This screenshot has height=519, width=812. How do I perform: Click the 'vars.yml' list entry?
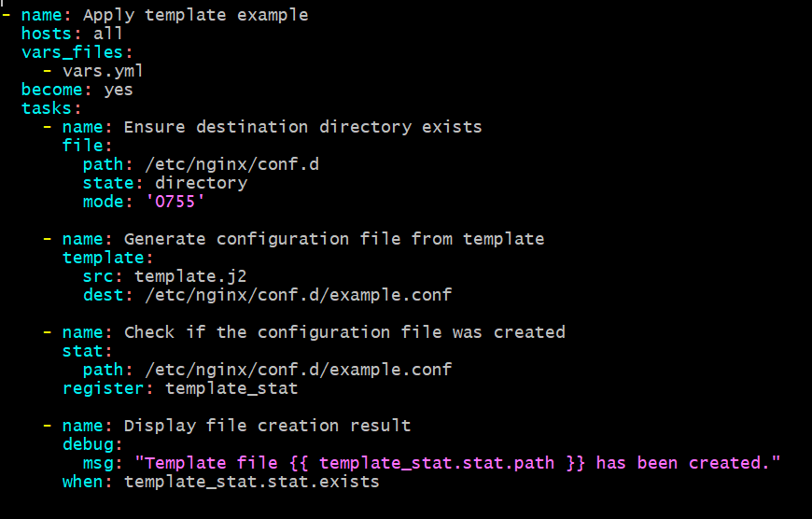pos(103,71)
